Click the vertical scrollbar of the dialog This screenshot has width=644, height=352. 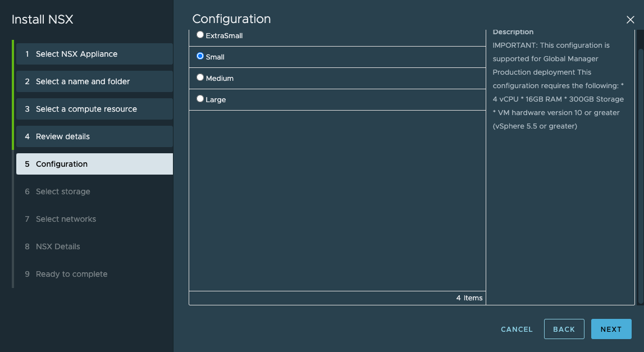(x=641, y=177)
